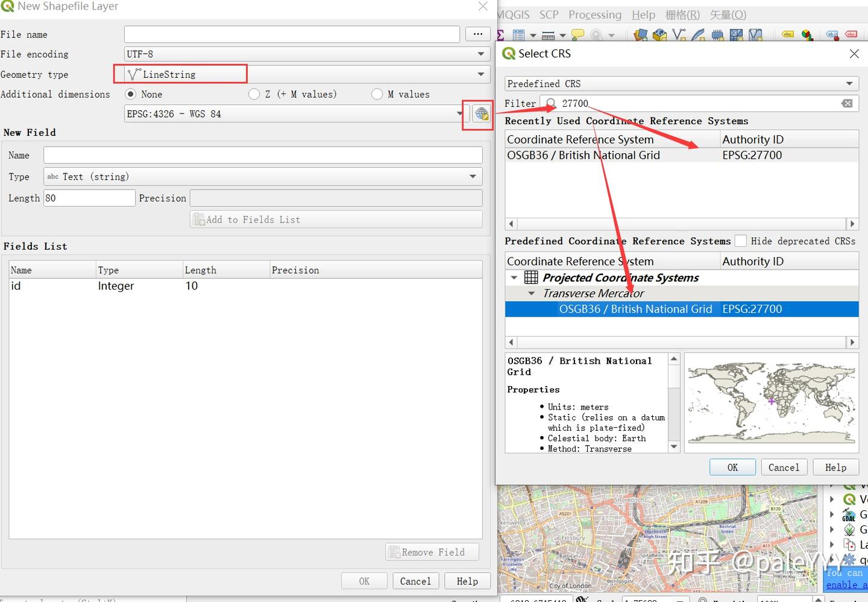Clear the CRS filter text
The image size is (868, 602).
click(x=847, y=103)
